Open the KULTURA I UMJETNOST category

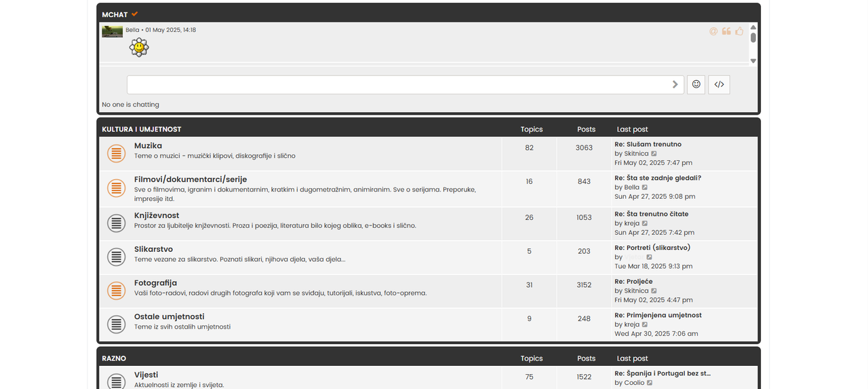(x=142, y=129)
